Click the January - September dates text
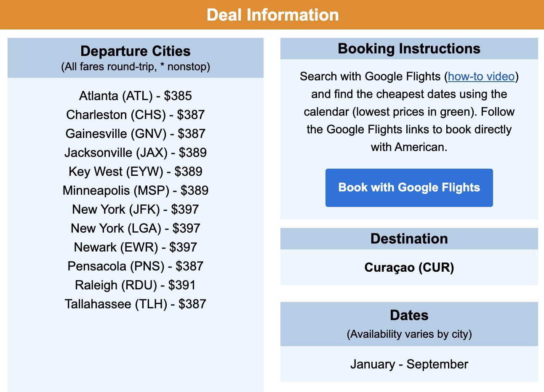Screen dimensions: 544x392 tap(409, 364)
